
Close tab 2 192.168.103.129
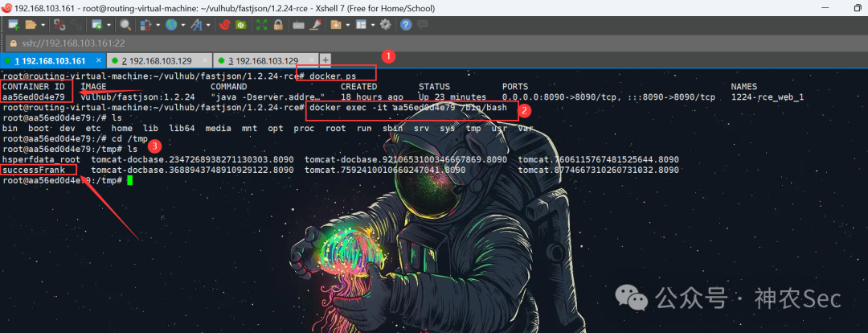click(x=206, y=60)
